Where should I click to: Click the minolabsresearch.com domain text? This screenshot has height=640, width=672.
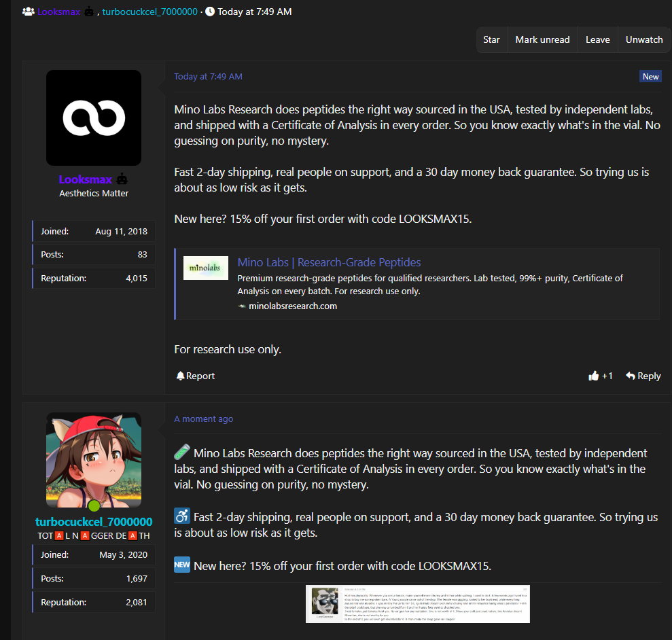tap(293, 306)
